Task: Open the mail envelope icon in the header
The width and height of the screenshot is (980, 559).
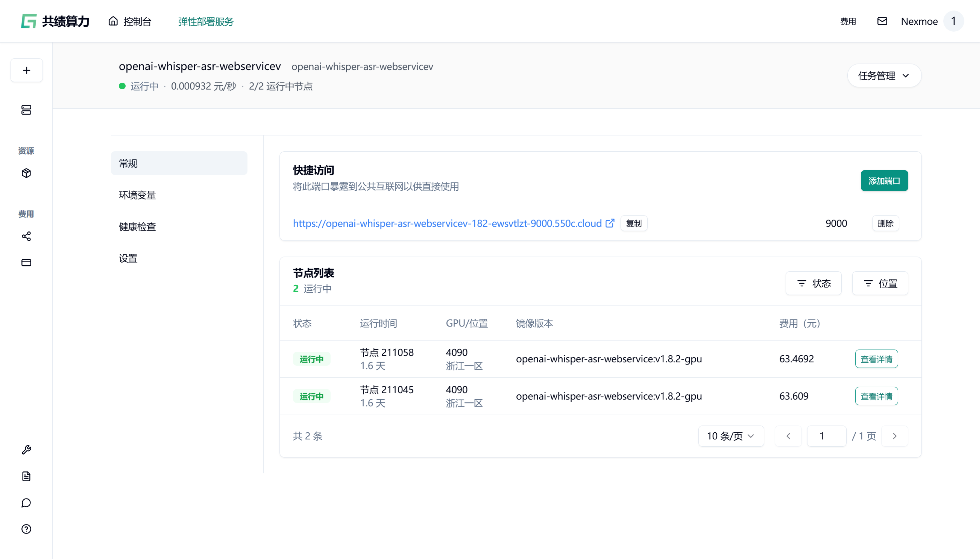Action: click(882, 21)
